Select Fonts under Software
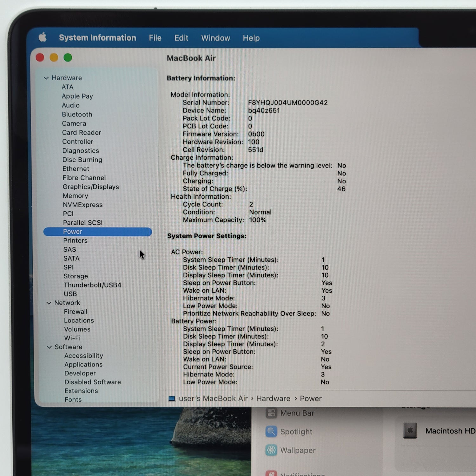The image size is (476, 476). coord(73,400)
